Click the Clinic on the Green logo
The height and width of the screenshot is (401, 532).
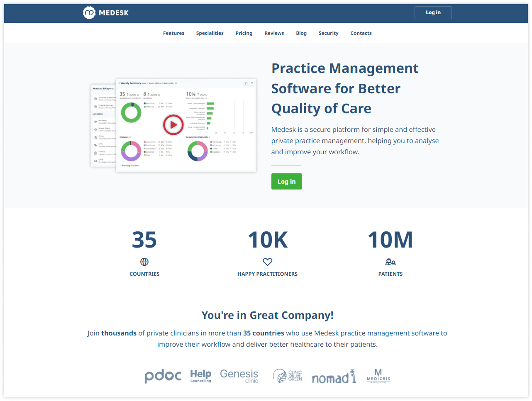coord(288,376)
